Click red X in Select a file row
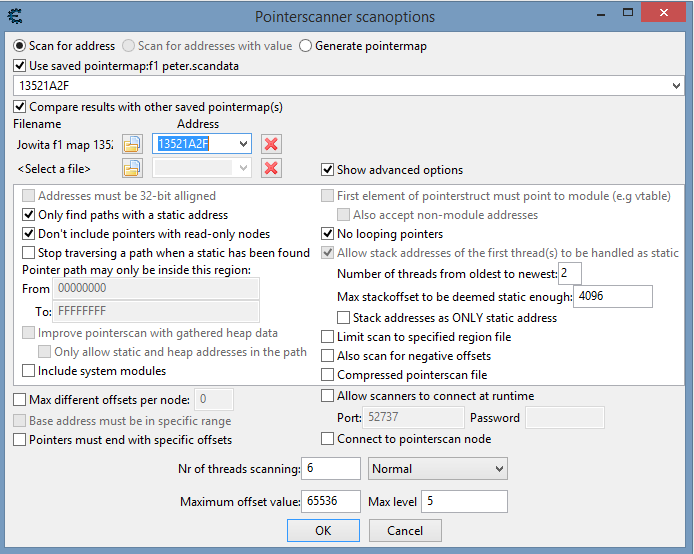 coord(270,168)
